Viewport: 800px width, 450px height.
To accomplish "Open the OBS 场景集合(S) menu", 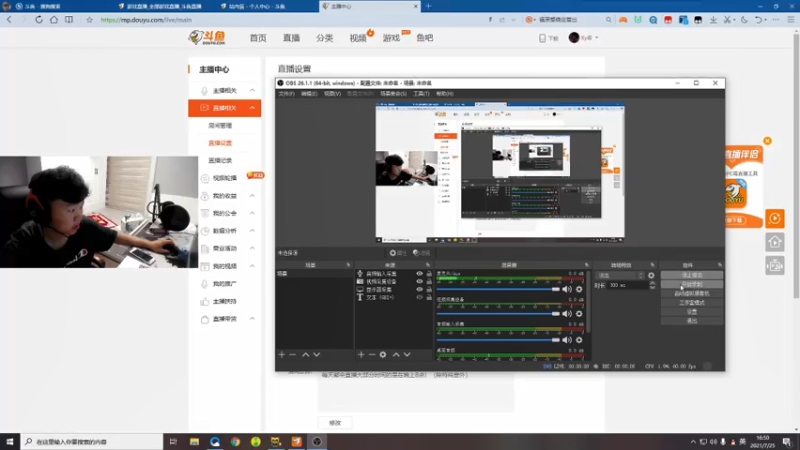I will click(393, 94).
